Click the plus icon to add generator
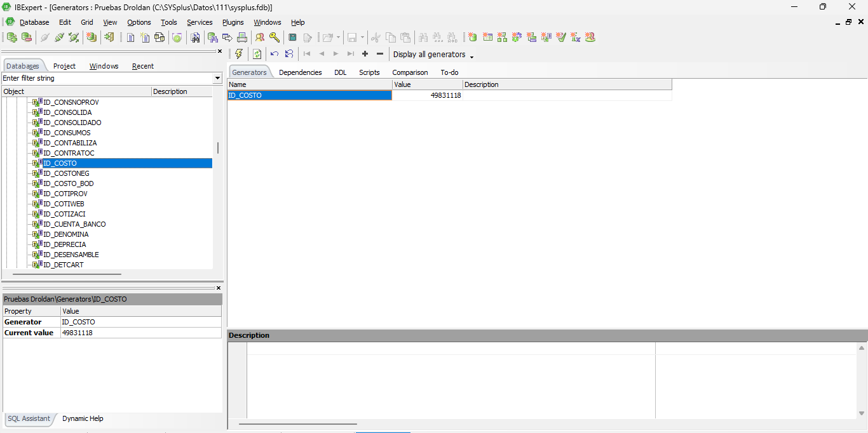Image resolution: width=868 pixels, height=433 pixels. [365, 54]
